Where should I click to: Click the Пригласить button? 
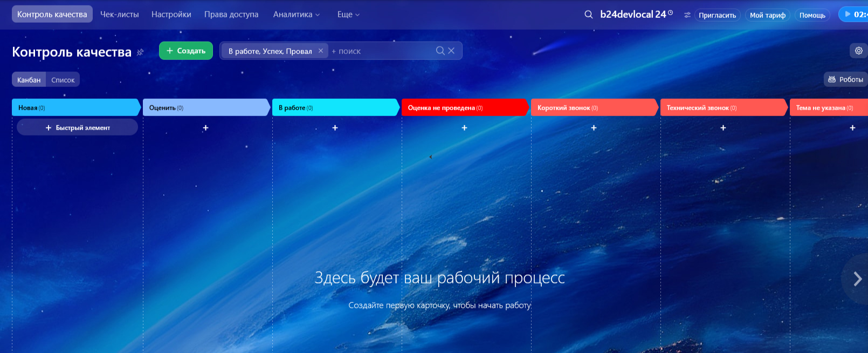tap(717, 15)
